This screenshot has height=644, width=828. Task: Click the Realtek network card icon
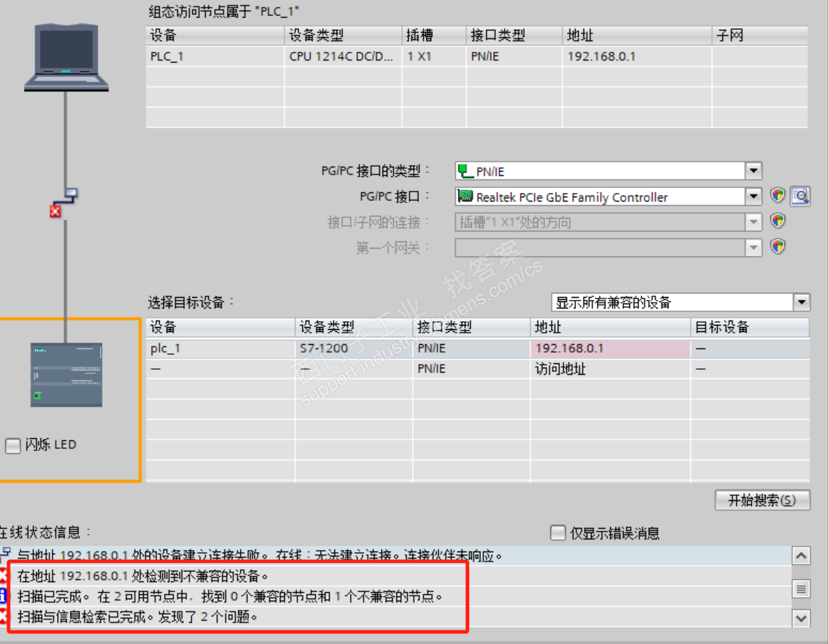[465, 197]
